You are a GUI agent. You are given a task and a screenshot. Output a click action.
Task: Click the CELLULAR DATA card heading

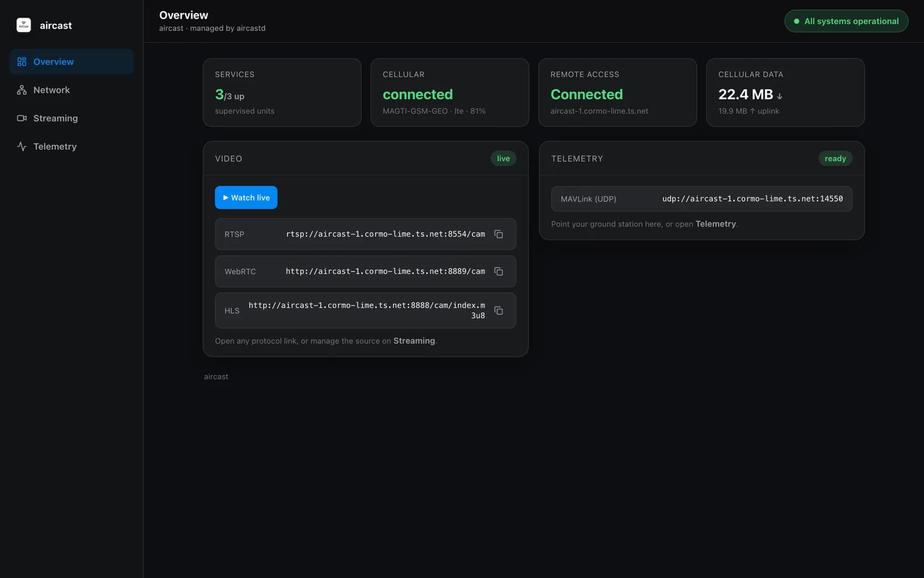point(751,75)
